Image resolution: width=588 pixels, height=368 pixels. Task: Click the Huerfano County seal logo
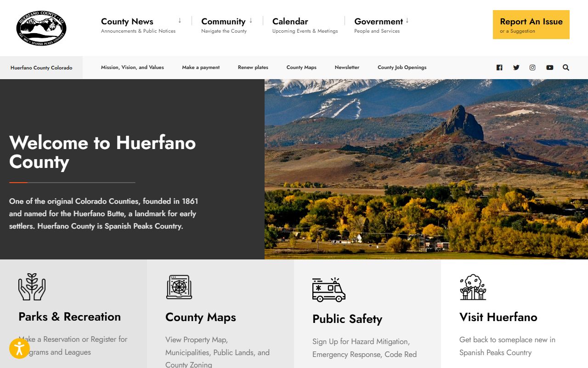pyautogui.click(x=41, y=28)
